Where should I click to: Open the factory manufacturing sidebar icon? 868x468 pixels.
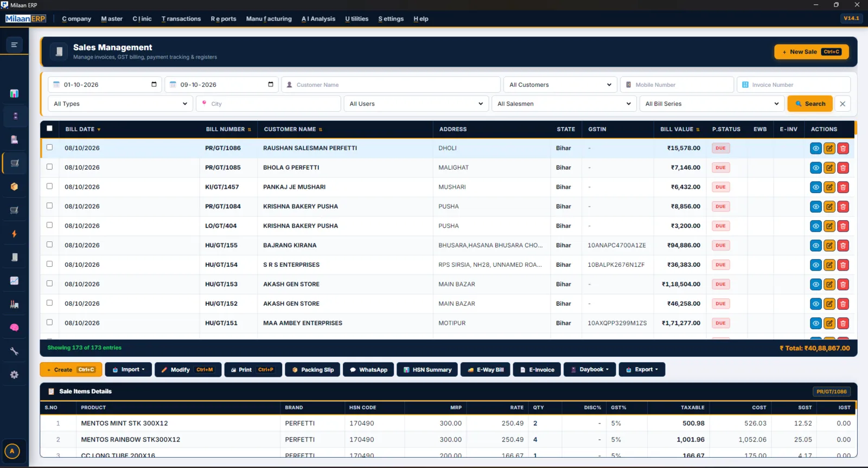point(14,304)
